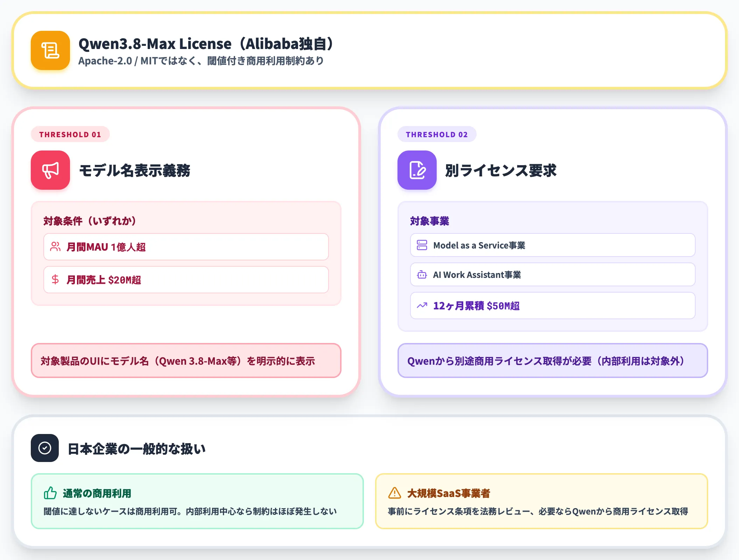This screenshot has height=560, width=739.
Task: Click the dark checkmark circle icon
Action: [x=45, y=448]
